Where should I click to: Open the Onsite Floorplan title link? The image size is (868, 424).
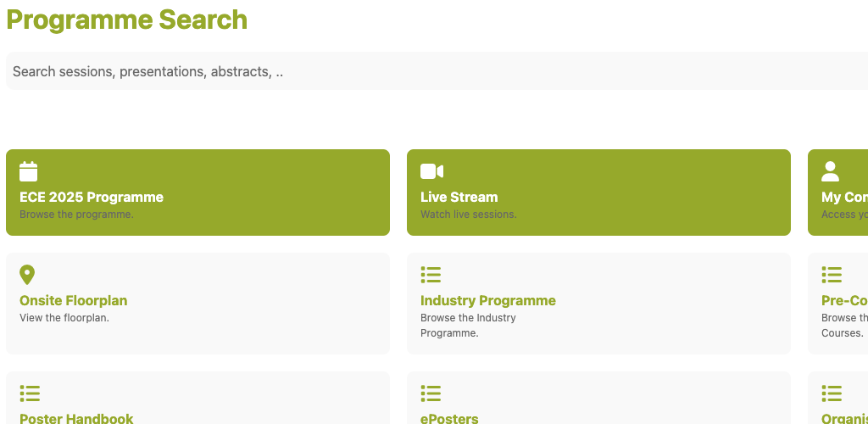pos(73,300)
